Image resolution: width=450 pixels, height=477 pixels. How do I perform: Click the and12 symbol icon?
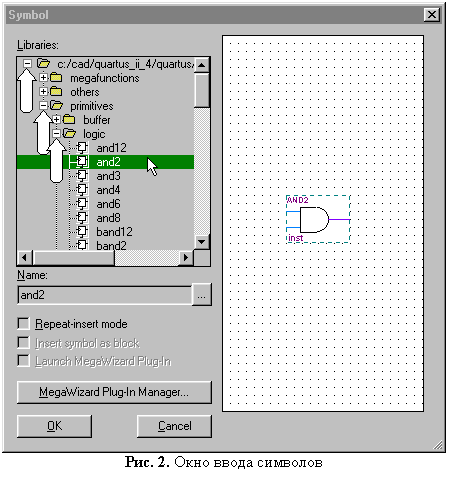(x=82, y=147)
